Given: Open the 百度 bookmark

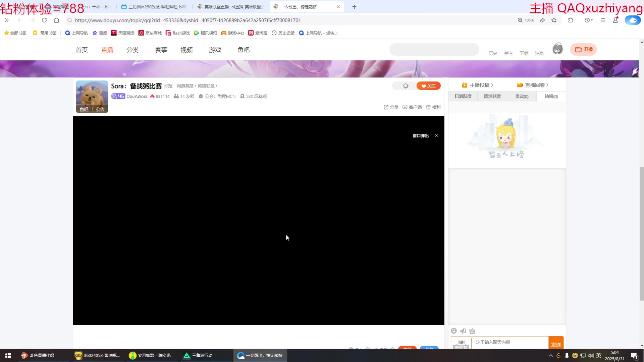Looking at the screenshot, I should point(100,33).
